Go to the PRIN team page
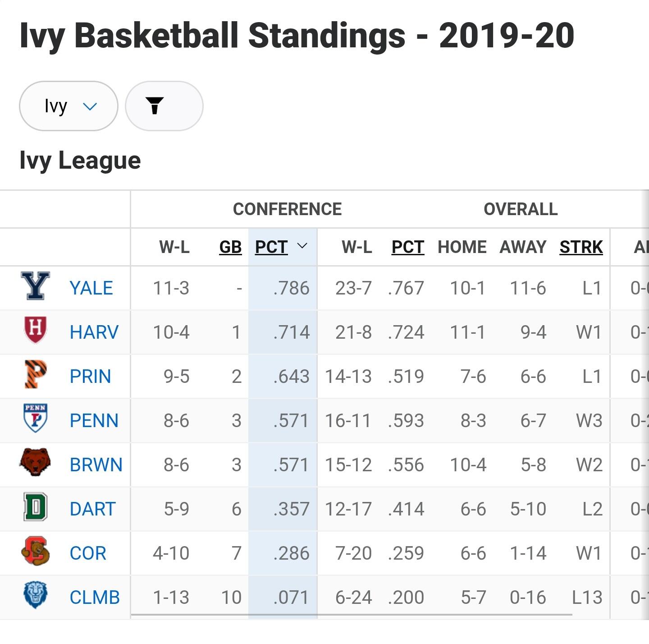The height and width of the screenshot is (644, 649). click(90, 377)
